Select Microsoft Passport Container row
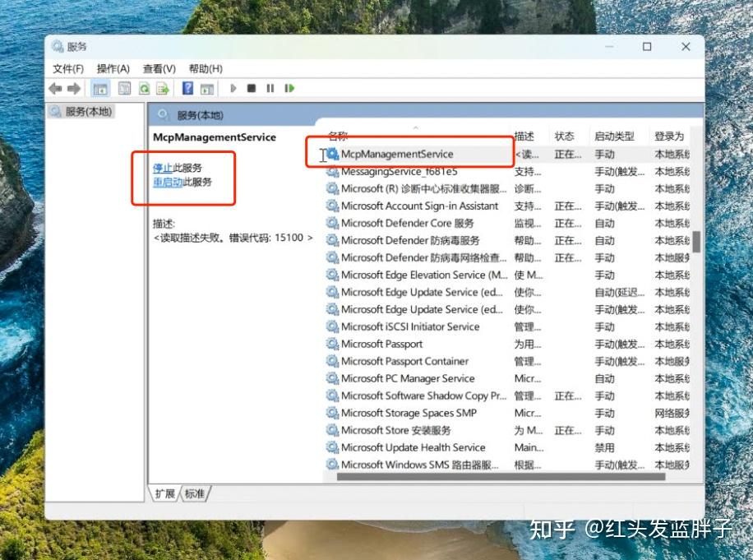Image resolution: width=753 pixels, height=560 pixels. point(506,361)
